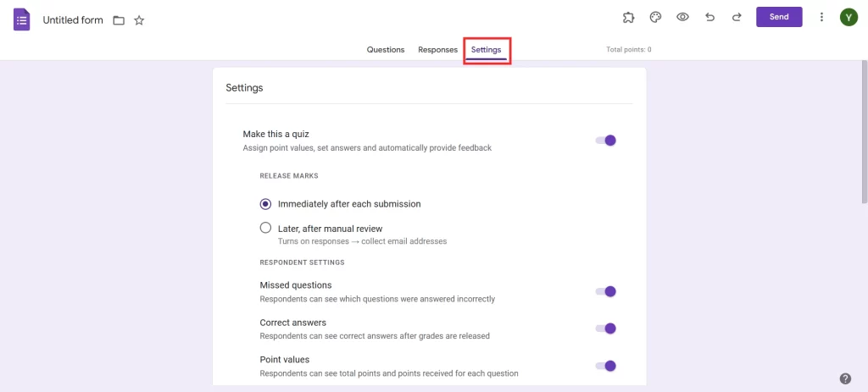Viewport: 868px width, 392px height.
Task: Select Later, after manual review radio
Action: tap(265, 228)
